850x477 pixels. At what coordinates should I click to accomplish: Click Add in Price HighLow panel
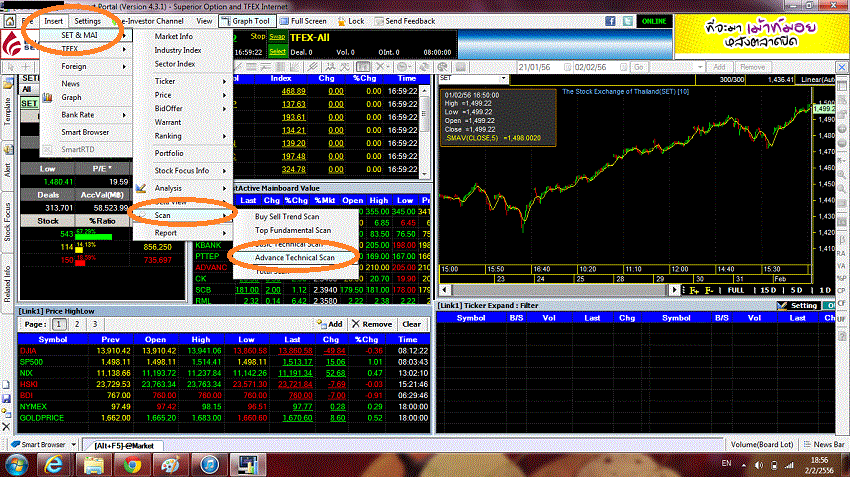click(x=330, y=324)
